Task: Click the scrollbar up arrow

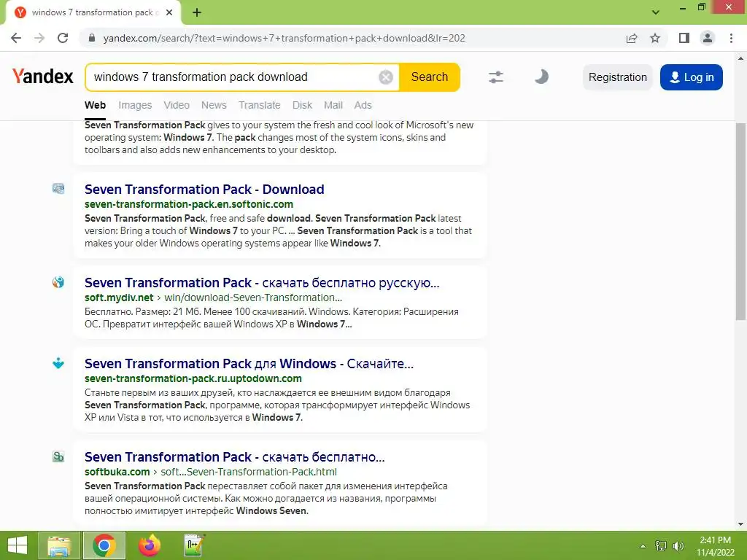Action: point(740,58)
